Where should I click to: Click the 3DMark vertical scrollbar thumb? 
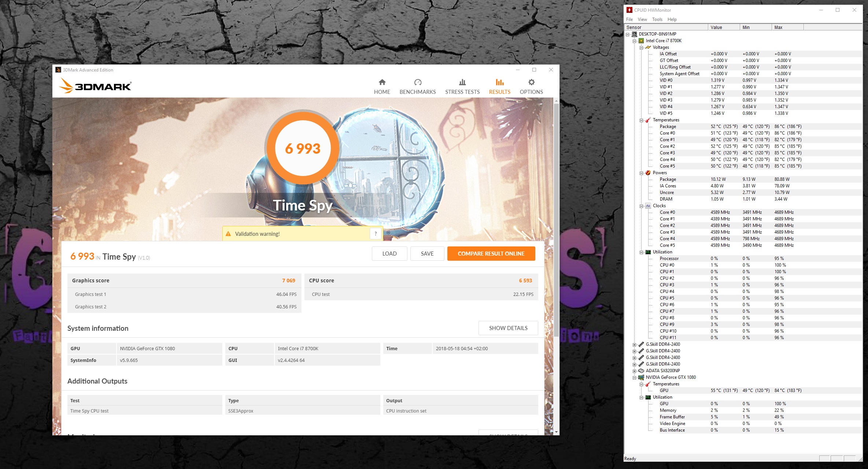pyautogui.click(x=556, y=220)
